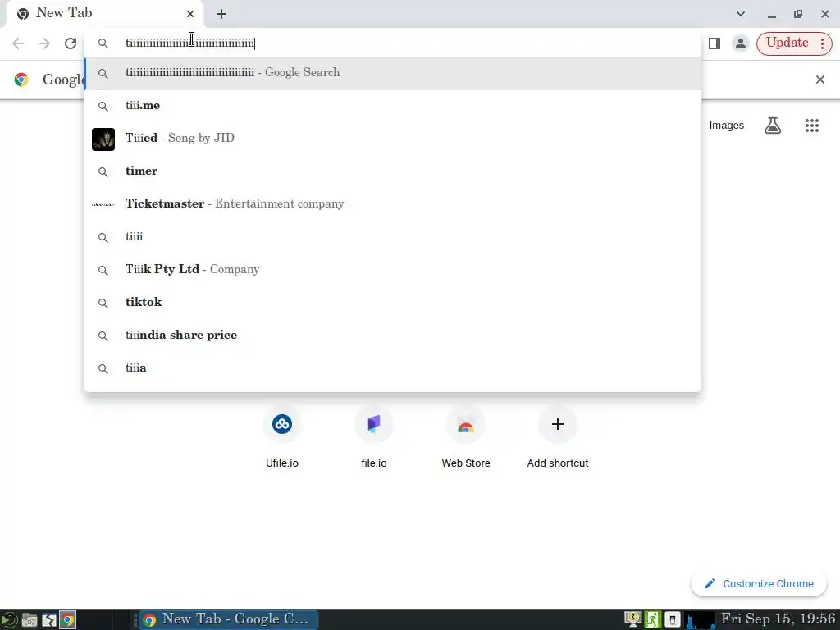
Task: Dismiss the Google infobar with its X
Action: [x=819, y=80]
